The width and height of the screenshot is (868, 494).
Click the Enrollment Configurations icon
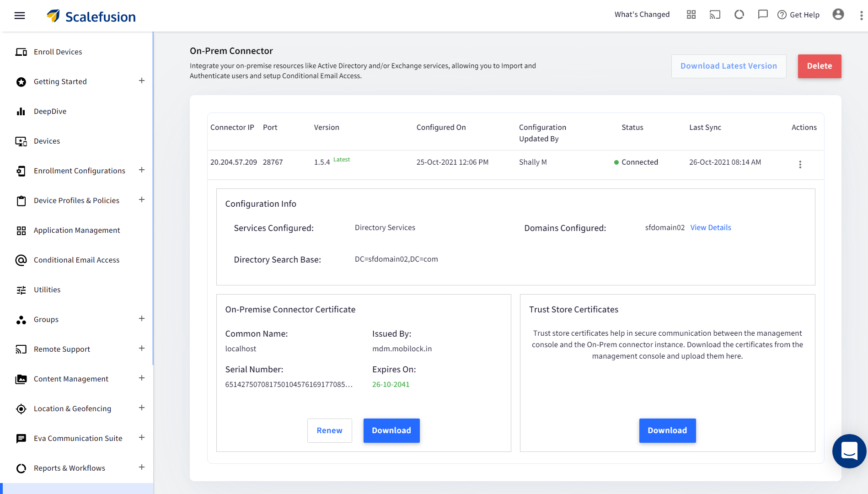click(21, 171)
